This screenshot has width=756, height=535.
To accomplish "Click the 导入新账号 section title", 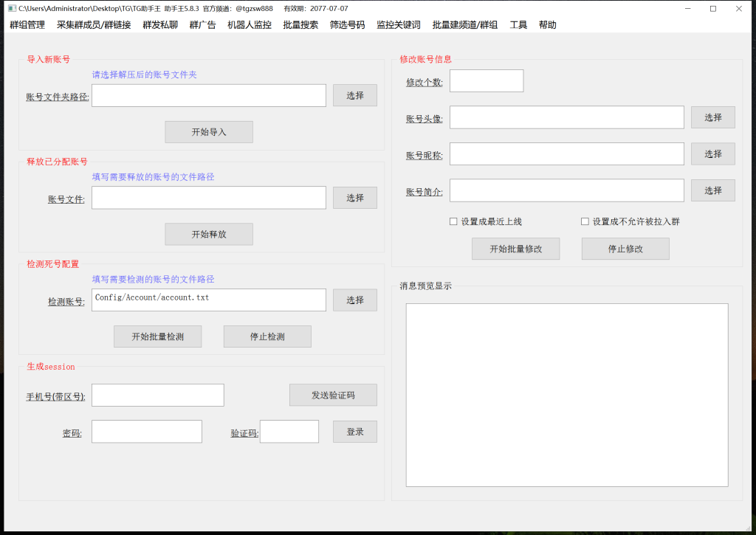I will 48,59.
